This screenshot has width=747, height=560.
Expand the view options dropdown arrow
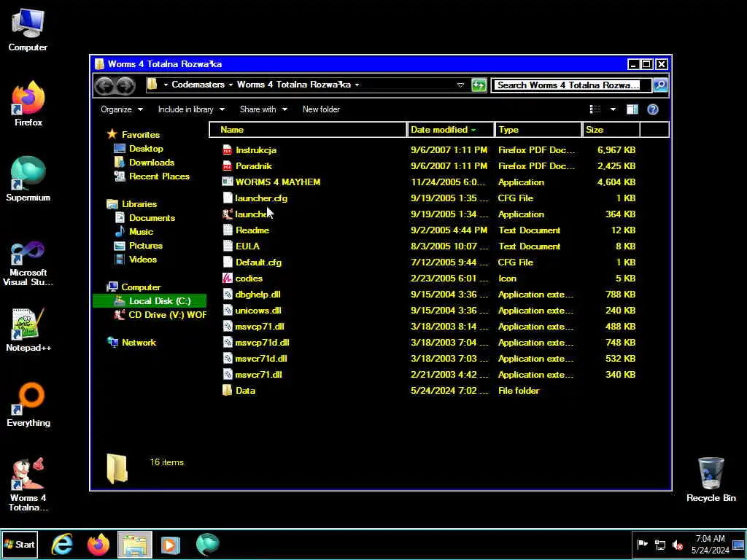click(x=613, y=109)
